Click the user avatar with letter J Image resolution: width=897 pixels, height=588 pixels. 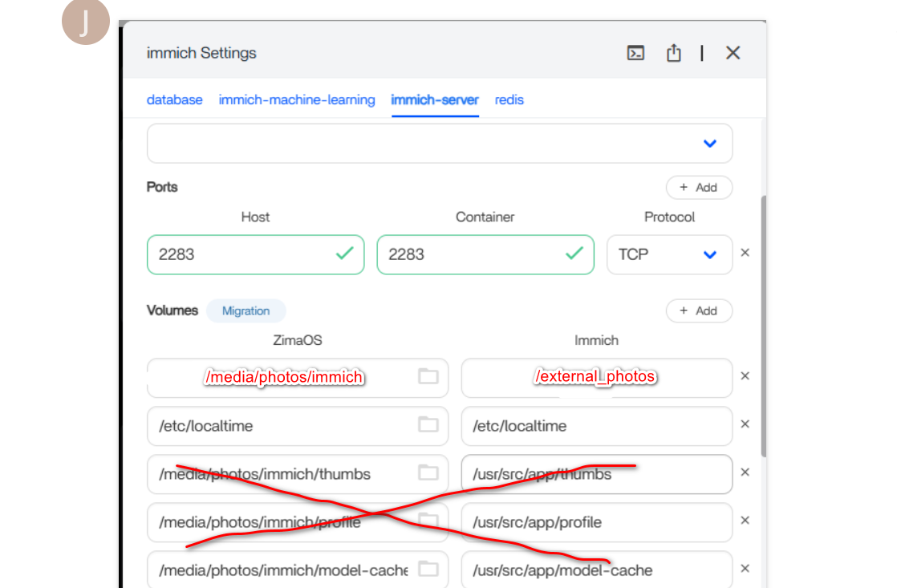point(86,22)
